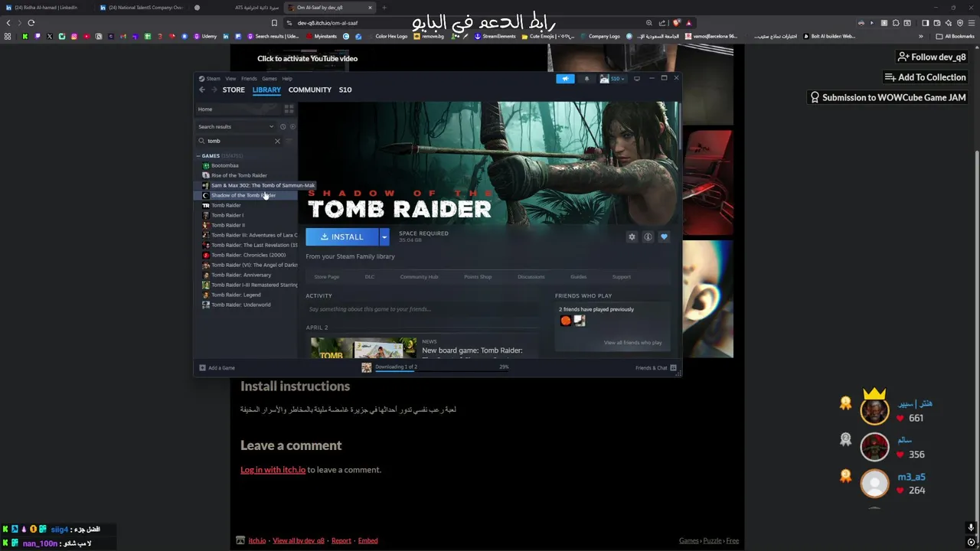Image resolution: width=980 pixels, height=551 pixels.
Task: Click the blue INSTALL button
Action: pos(342,236)
